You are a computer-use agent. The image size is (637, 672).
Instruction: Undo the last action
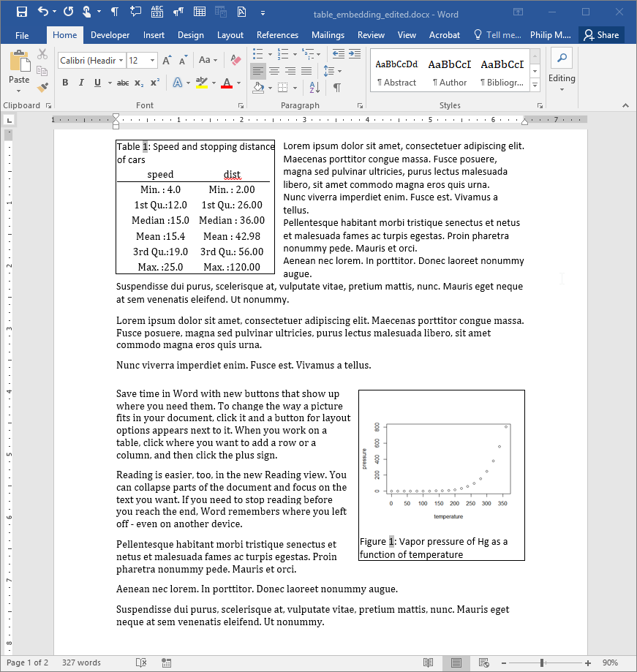coord(43,12)
